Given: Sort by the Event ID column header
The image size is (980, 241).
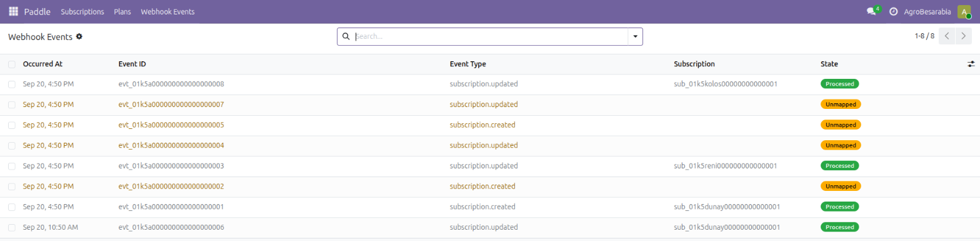Looking at the screenshot, I should pos(132,64).
